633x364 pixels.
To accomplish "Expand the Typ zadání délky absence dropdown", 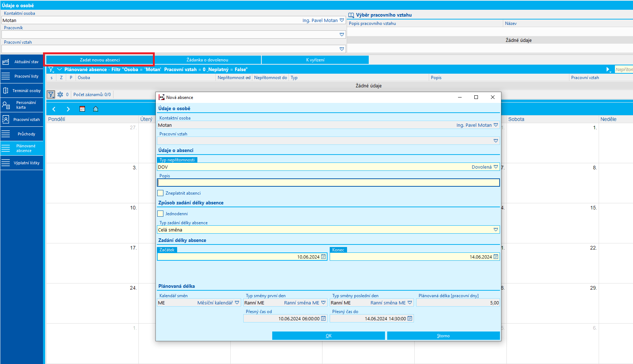I will click(x=496, y=230).
